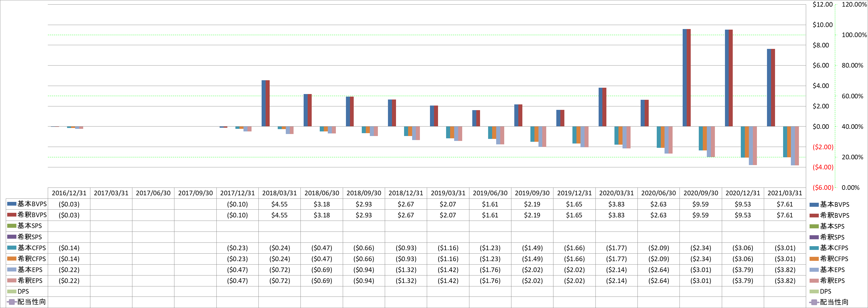Click the red ($4.00) axis label

tap(823, 167)
